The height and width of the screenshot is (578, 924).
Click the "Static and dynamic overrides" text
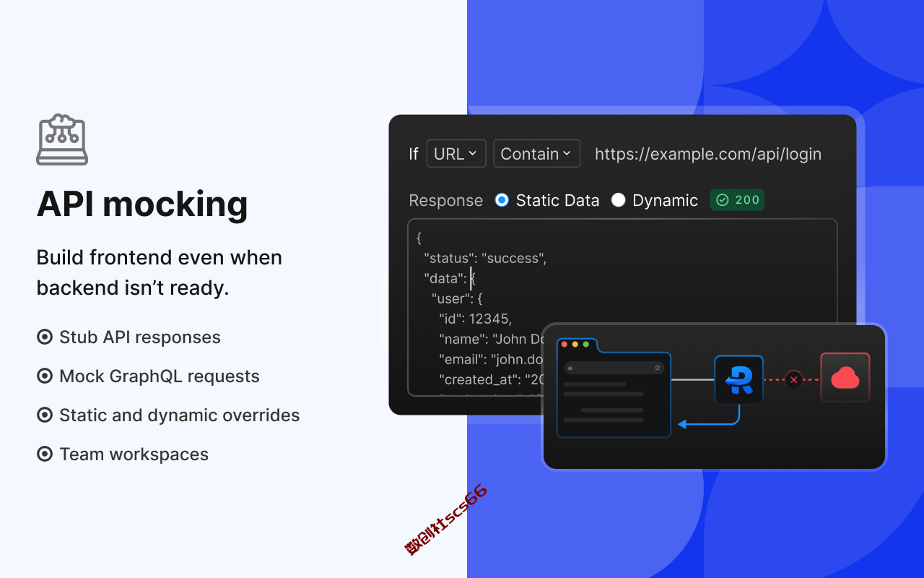click(x=180, y=415)
